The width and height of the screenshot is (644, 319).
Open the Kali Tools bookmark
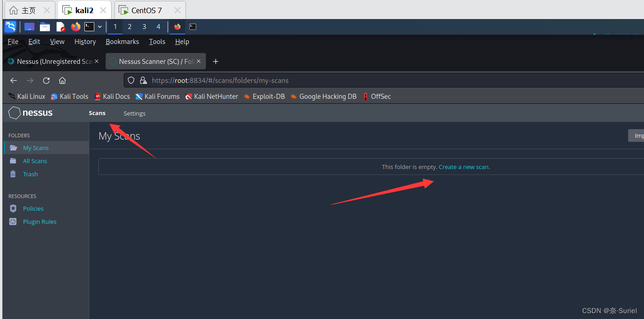pos(69,97)
